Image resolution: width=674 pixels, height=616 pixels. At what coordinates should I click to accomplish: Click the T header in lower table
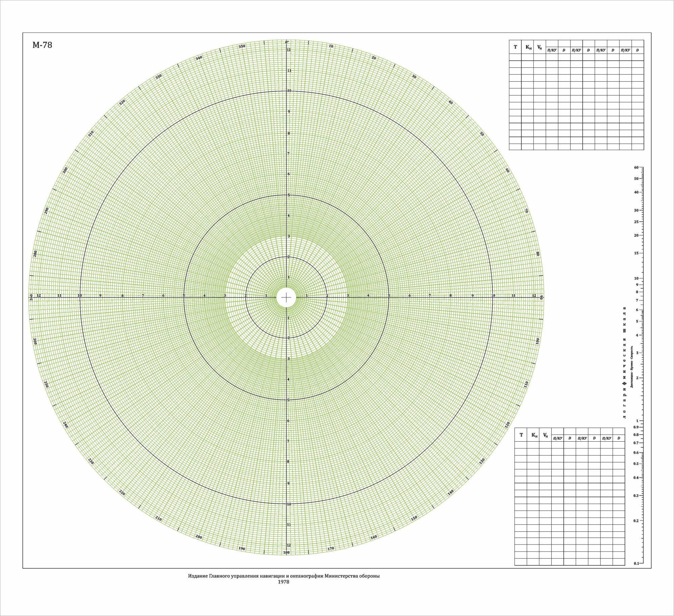[x=521, y=435]
